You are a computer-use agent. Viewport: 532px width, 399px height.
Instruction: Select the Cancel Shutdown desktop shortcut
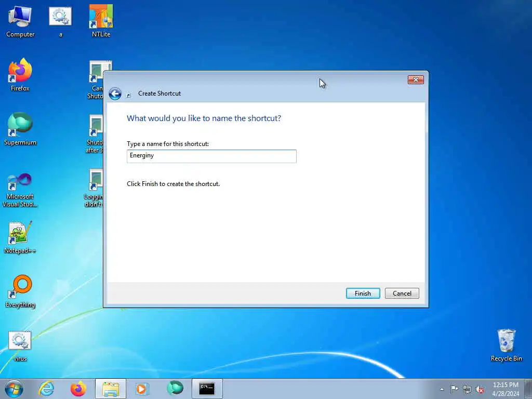(x=95, y=80)
